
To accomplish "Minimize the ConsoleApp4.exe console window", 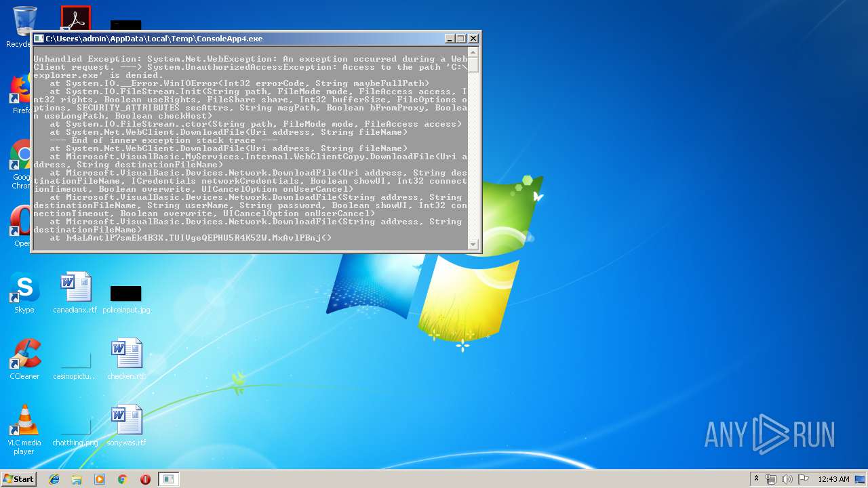I will point(450,39).
